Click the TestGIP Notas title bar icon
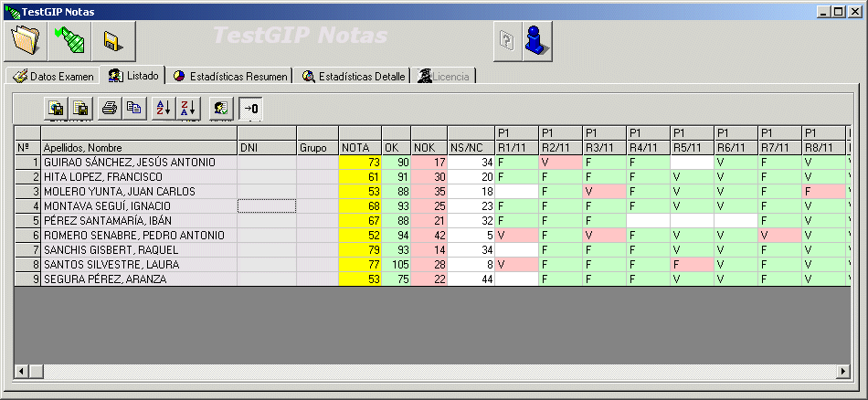Screen dimensions: 868x400 [x=12, y=12]
